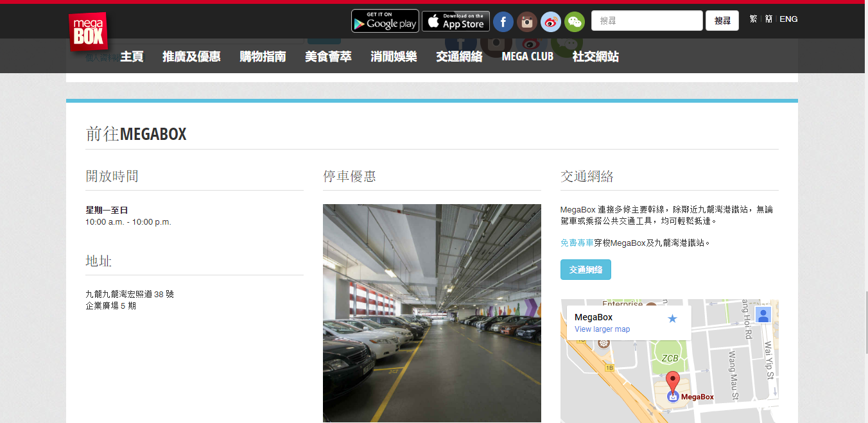This screenshot has height=423, width=868.
Task: Click the 交通網絡 section heading
Action: click(587, 176)
